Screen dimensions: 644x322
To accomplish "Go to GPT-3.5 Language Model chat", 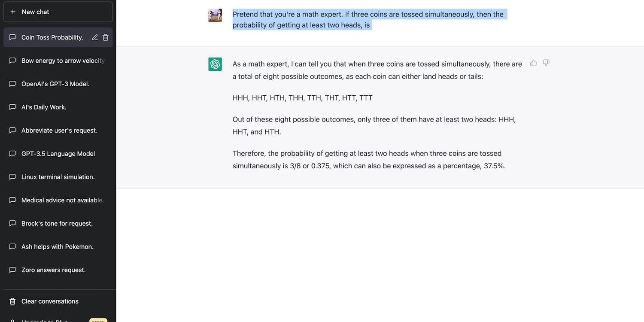I will tap(58, 154).
